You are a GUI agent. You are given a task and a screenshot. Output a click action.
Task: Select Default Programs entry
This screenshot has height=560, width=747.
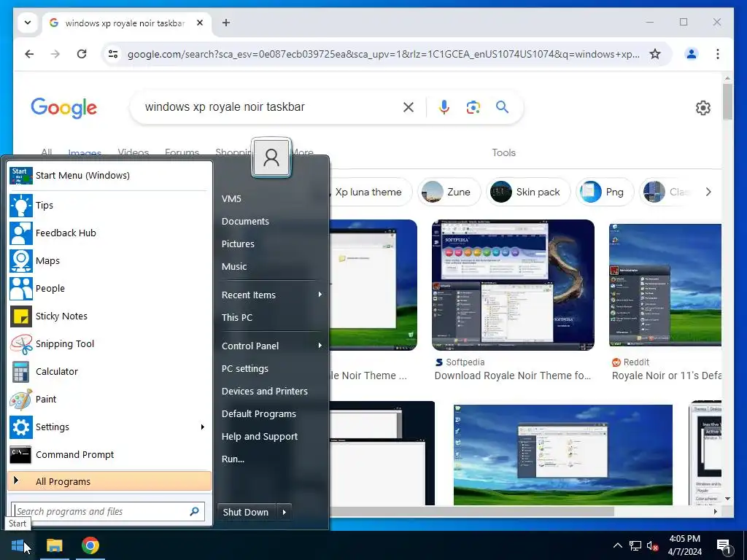[x=259, y=413]
